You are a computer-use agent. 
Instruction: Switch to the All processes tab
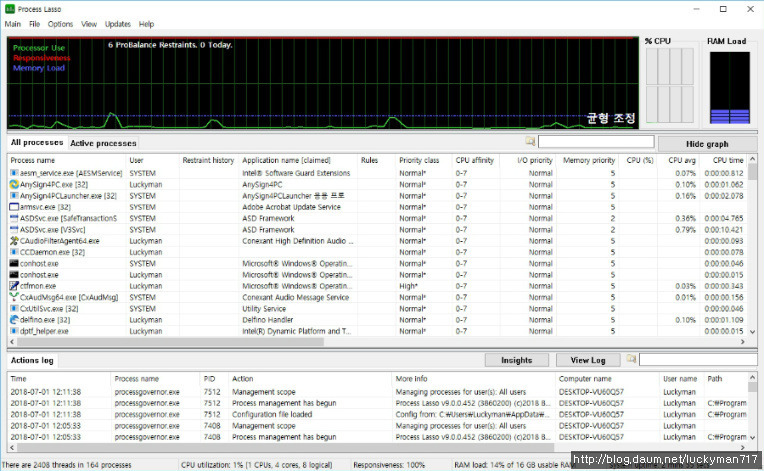click(37, 142)
